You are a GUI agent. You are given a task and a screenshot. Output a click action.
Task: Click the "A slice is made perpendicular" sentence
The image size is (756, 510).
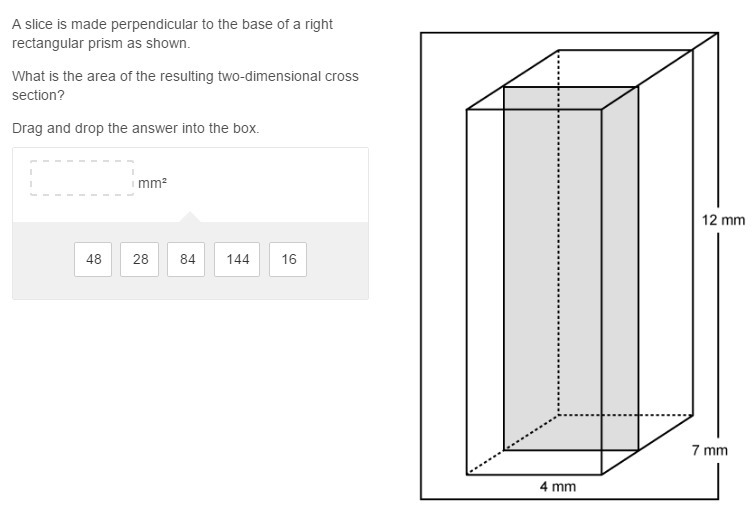click(172, 34)
